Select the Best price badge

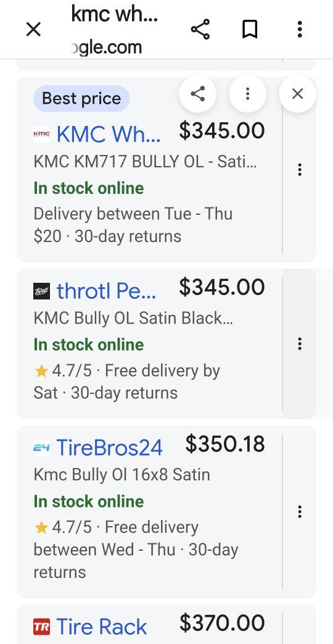click(81, 99)
